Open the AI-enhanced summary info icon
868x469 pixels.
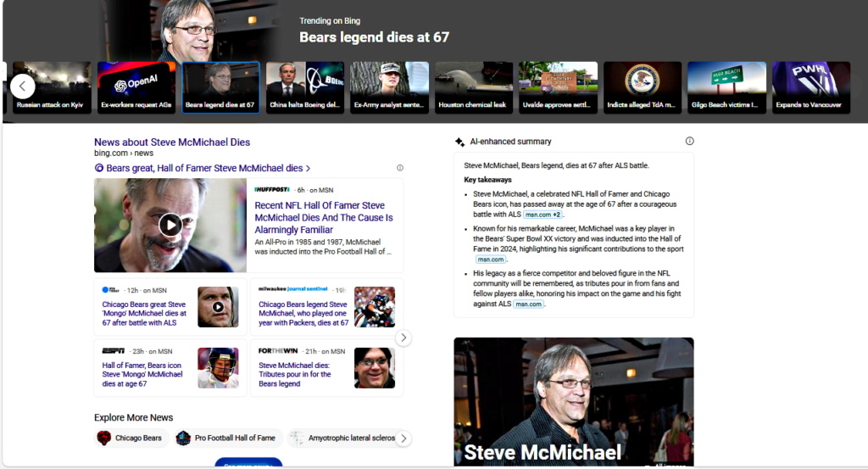click(x=689, y=141)
